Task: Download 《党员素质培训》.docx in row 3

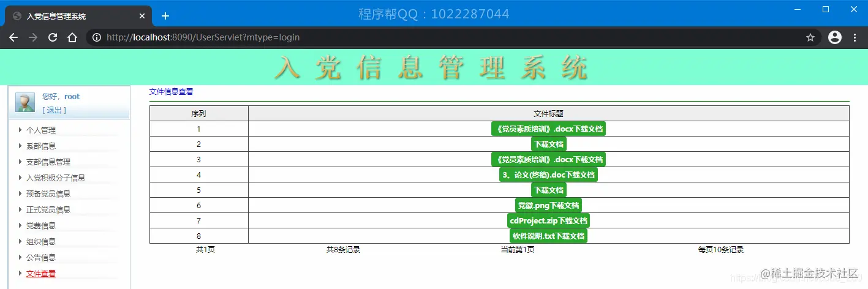Action: pos(548,159)
